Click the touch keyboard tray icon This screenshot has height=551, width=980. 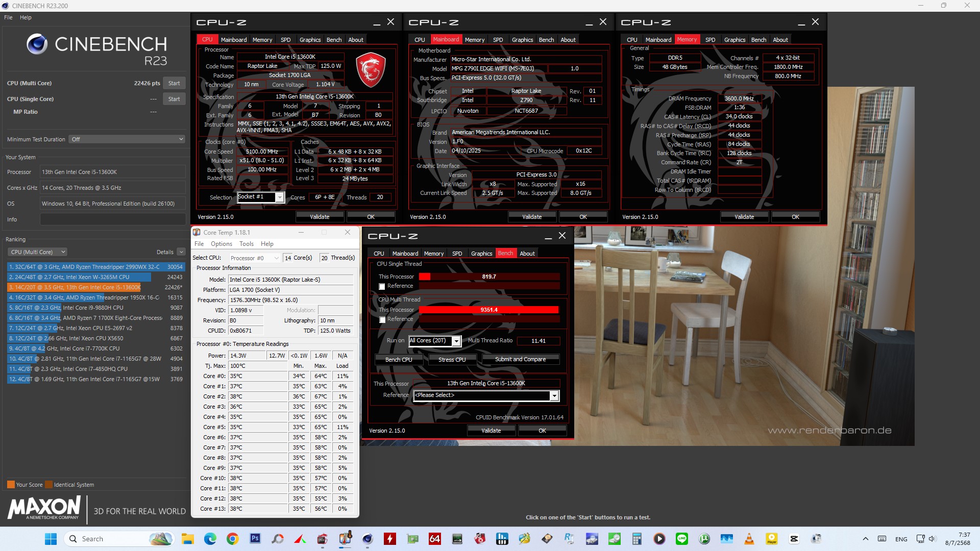click(882, 539)
